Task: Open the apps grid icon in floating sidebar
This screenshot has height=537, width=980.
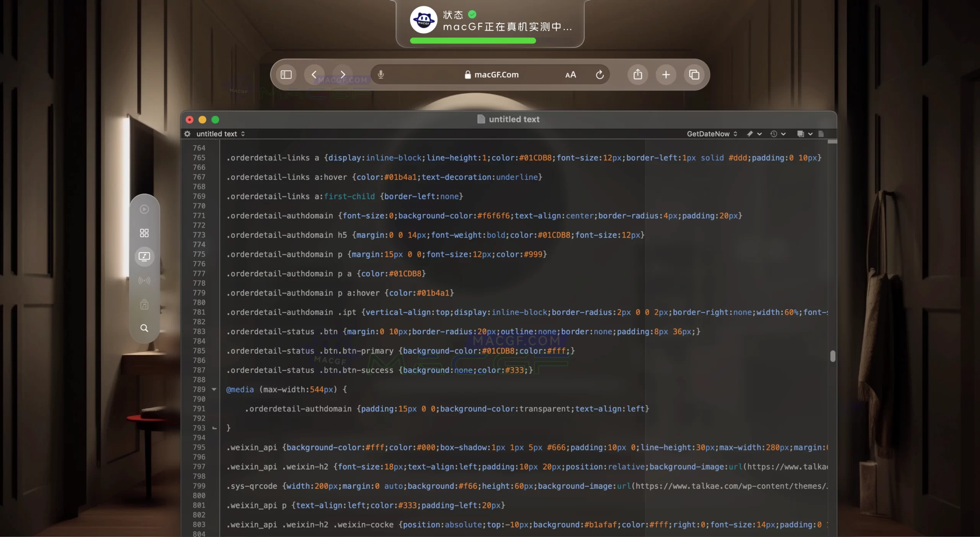Action: coord(144,233)
